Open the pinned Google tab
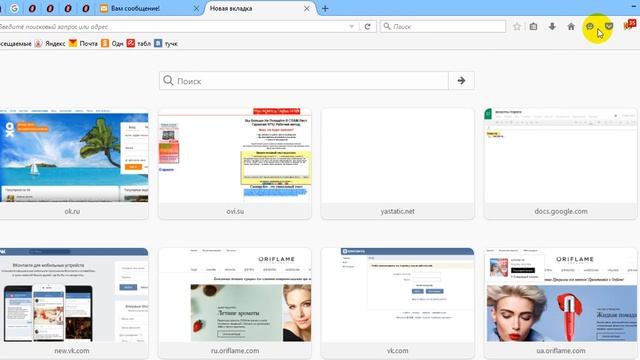This screenshot has width=640, height=360. (x=14, y=8)
